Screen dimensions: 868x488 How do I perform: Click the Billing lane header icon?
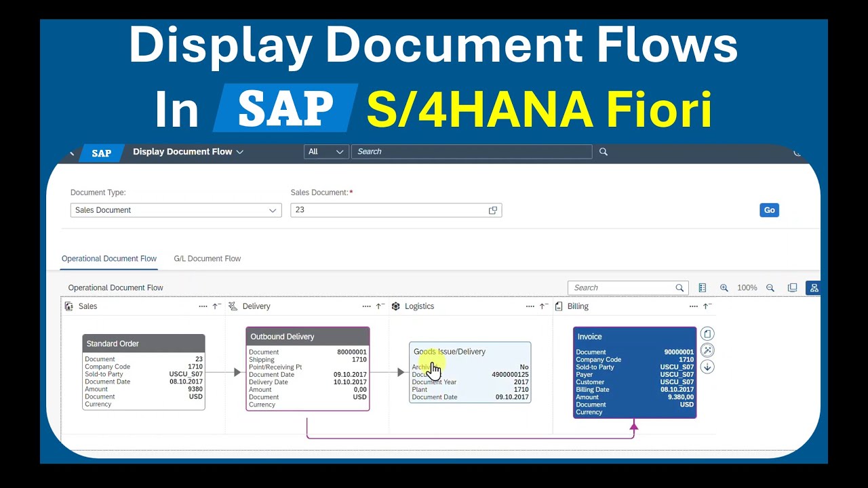click(559, 306)
